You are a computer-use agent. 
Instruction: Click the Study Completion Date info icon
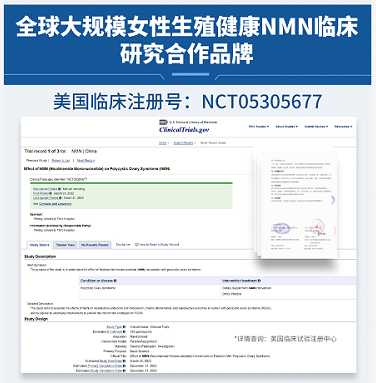125,370
